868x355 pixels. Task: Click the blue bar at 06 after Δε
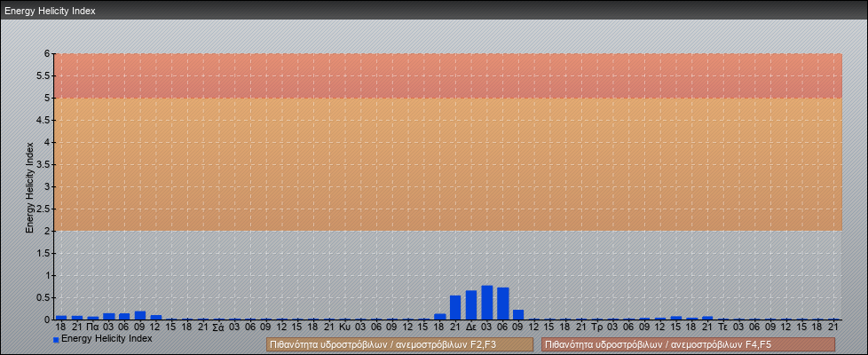pos(503,304)
